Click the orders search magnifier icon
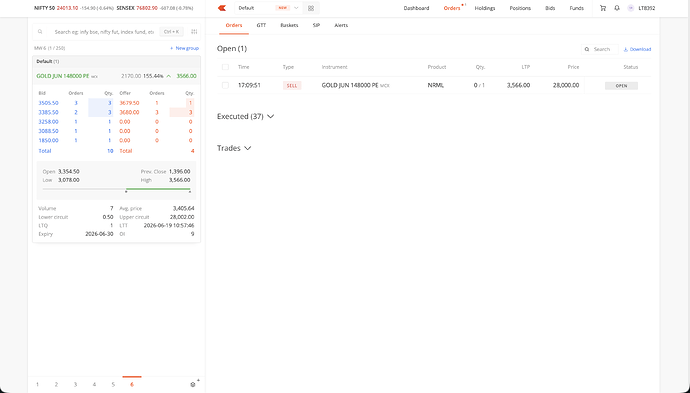This screenshot has width=690, height=393. click(x=587, y=49)
